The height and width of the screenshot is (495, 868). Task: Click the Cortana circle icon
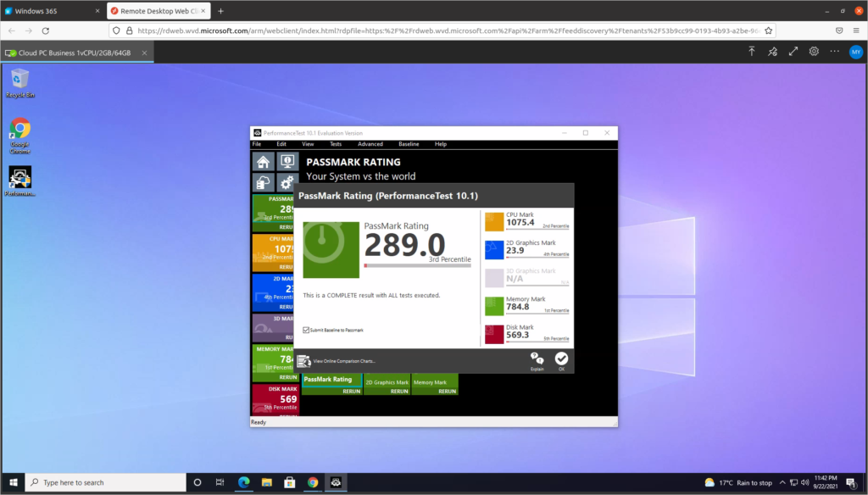(197, 482)
